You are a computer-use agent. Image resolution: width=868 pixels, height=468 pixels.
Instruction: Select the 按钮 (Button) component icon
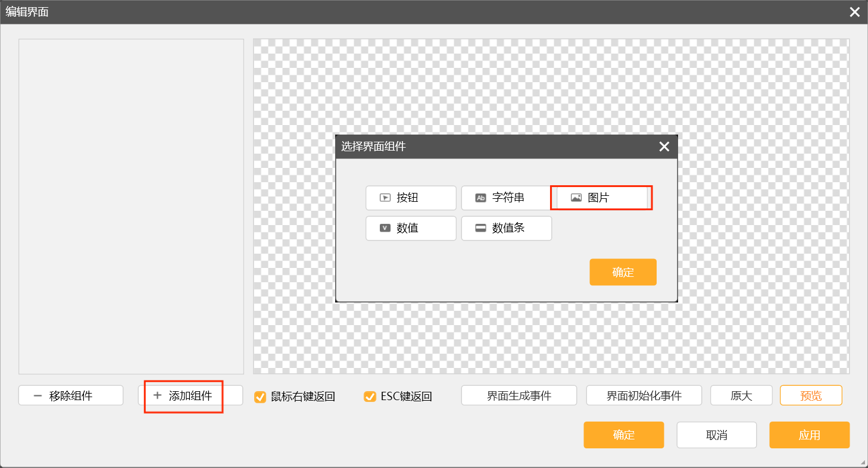[385, 198]
